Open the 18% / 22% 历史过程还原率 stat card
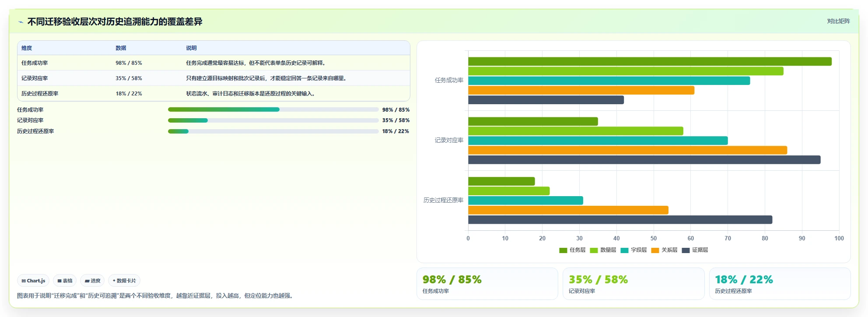Image resolution: width=868 pixels, height=317 pixels. [780, 284]
